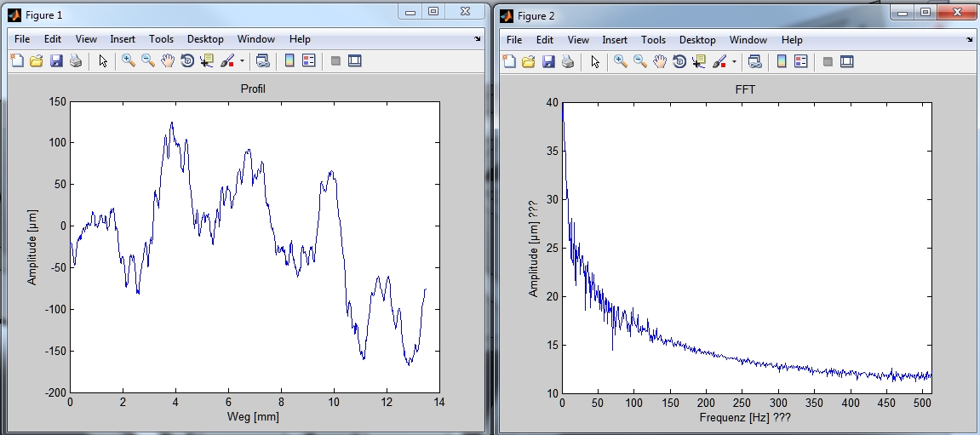
Task: Select Data Cursor tool in Figure 2
Action: click(699, 61)
